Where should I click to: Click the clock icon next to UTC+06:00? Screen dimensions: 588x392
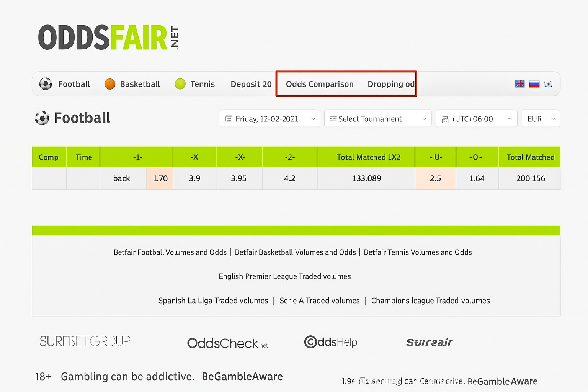pos(445,119)
